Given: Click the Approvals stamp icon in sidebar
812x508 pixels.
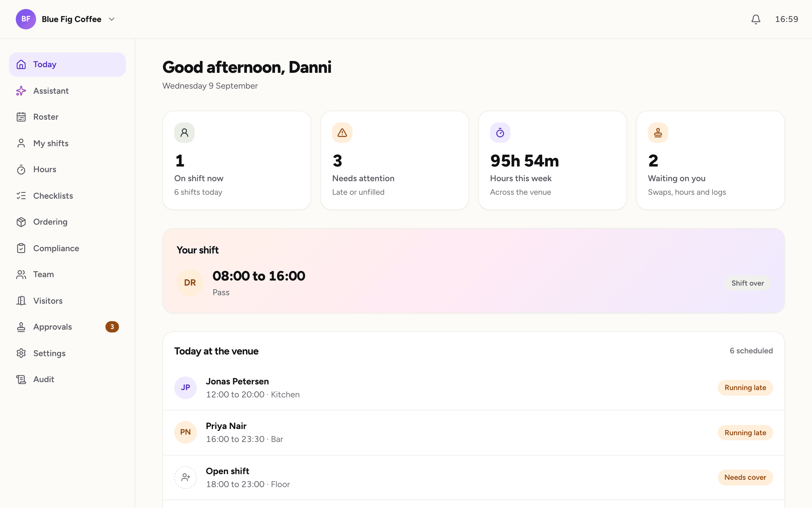Looking at the screenshot, I should (21, 327).
